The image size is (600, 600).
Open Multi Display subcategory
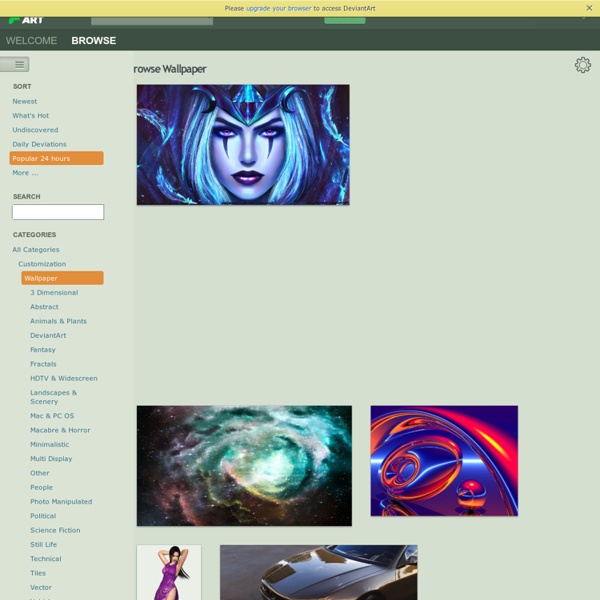pyautogui.click(x=51, y=459)
